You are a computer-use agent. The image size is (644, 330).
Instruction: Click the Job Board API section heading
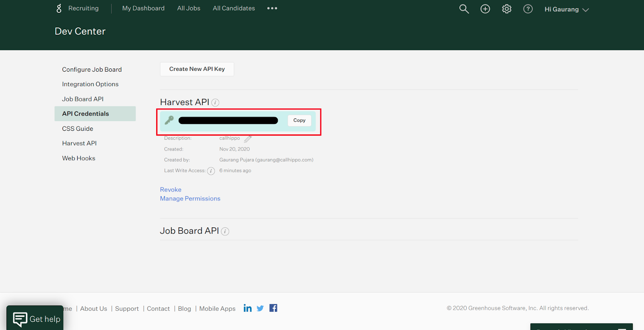point(190,231)
